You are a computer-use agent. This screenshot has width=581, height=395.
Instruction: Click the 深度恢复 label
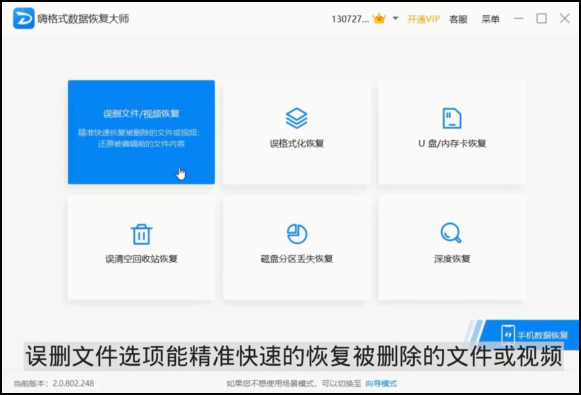452,259
